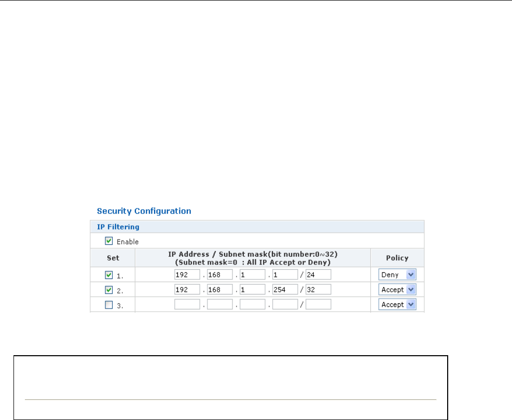Open the Accept policy dropdown for rule 3
This screenshot has width=512, height=420.
point(397,304)
